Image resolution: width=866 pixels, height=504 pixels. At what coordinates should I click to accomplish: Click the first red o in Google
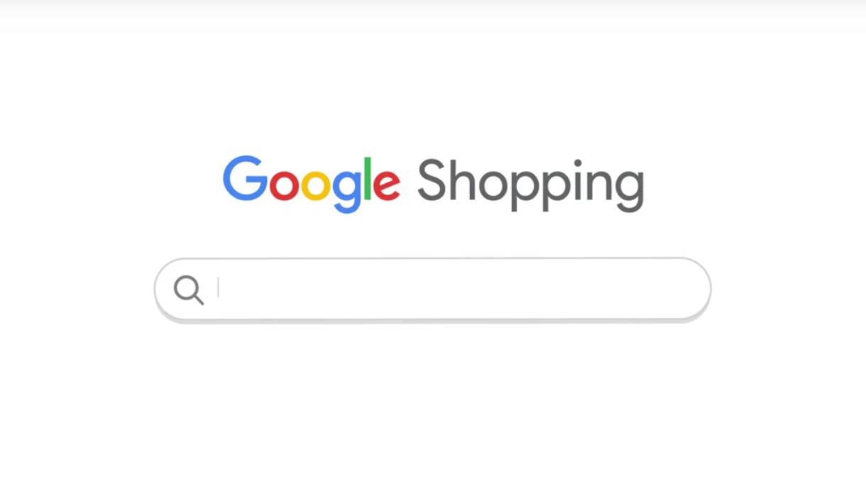coord(283,185)
